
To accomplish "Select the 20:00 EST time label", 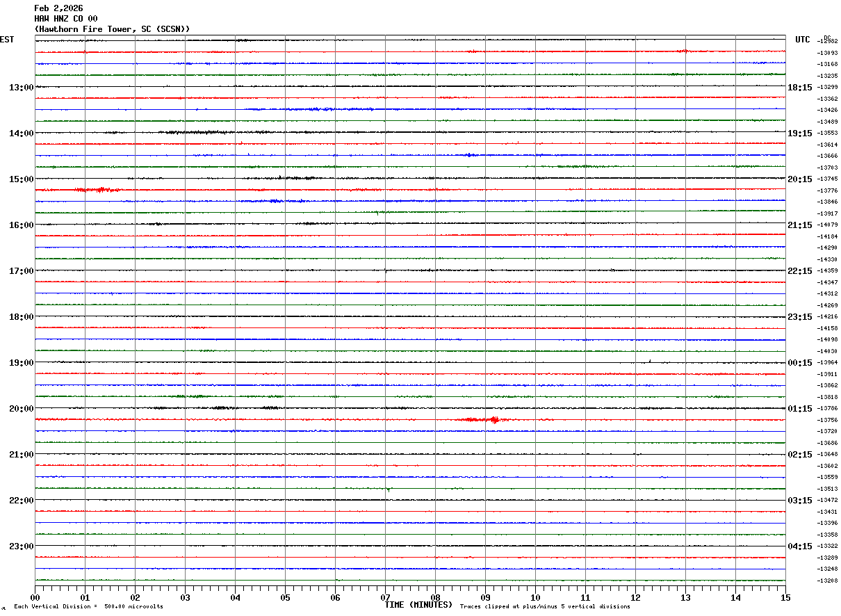I will [x=21, y=408].
